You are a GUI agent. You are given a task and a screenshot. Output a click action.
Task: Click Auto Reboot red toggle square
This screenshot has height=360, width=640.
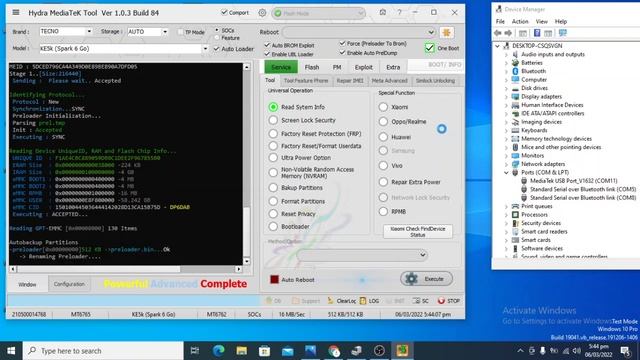pyautogui.click(x=274, y=280)
